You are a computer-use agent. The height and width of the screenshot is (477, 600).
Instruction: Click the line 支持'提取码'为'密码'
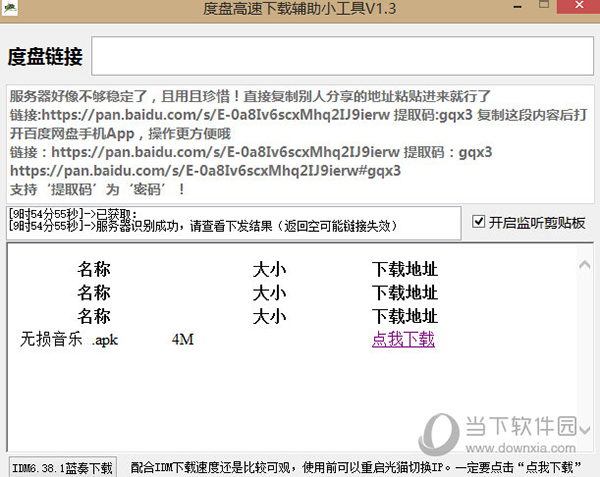tap(97, 189)
